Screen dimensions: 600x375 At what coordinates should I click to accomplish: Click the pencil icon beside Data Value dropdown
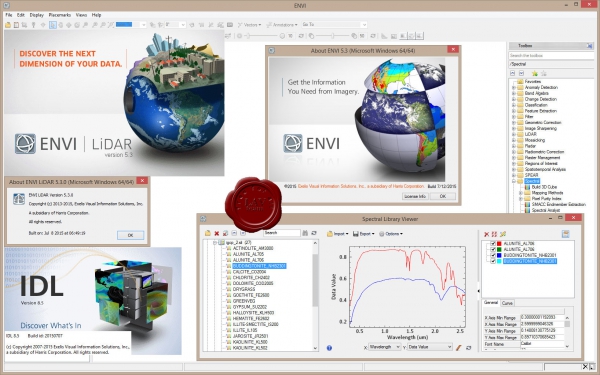[x=459, y=347]
